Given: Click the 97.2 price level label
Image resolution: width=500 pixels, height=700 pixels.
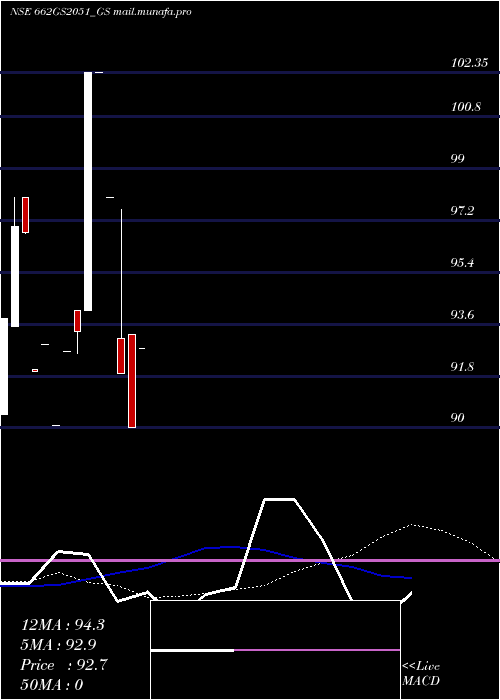Looking at the screenshot, I should [x=462, y=211].
